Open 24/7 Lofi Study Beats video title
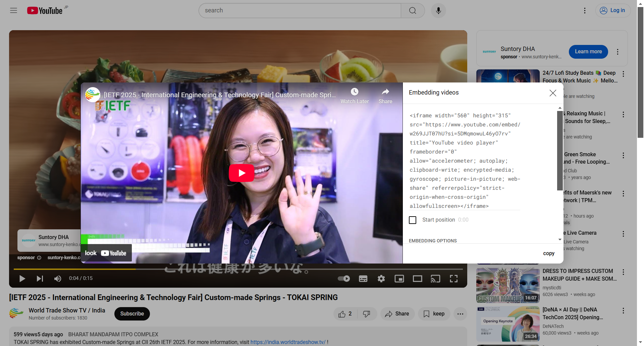This screenshot has height=346, width=644. click(580, 77)
